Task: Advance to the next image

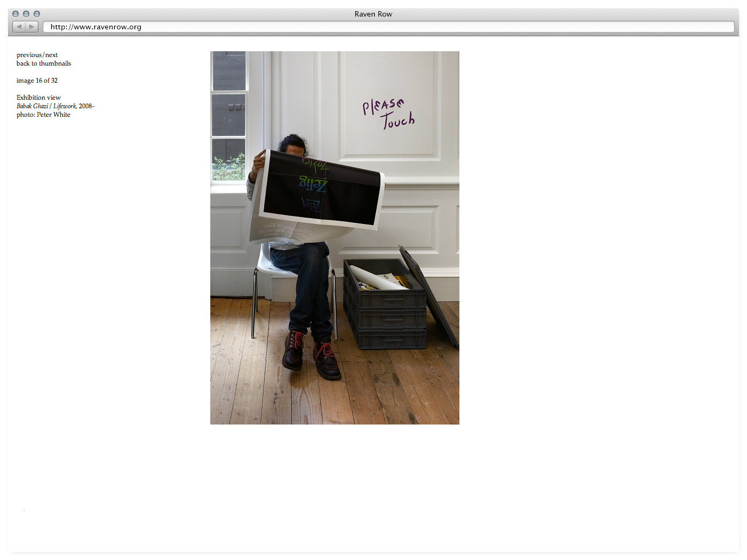Action: (x=52, y=55)
